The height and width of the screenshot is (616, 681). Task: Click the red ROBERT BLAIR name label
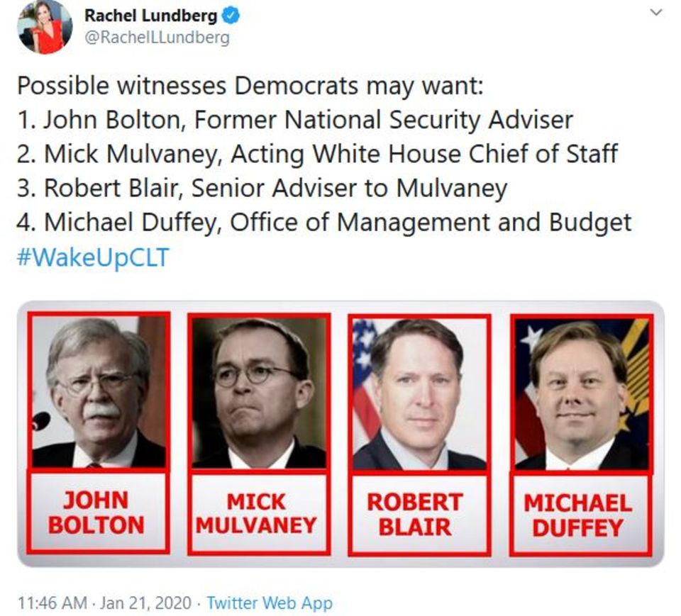coord(419,514)
